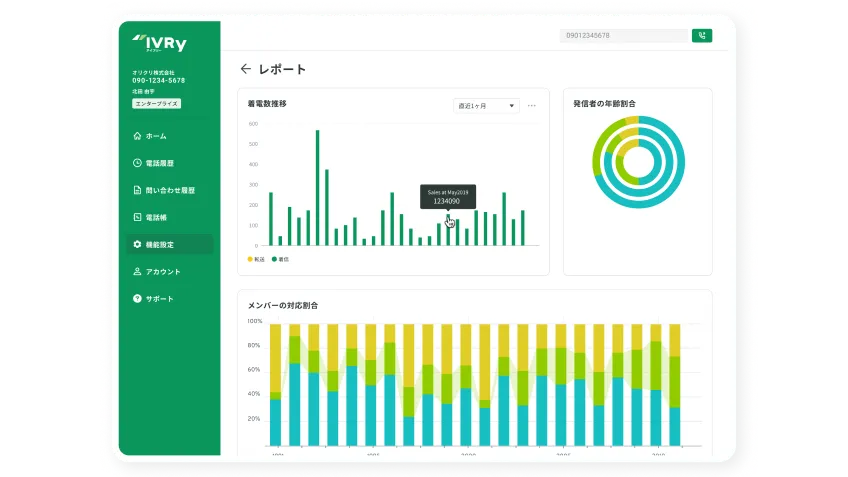848x477 pixels.
Task: Click the home icon in sidebar
Action: [x=137, y=136]
